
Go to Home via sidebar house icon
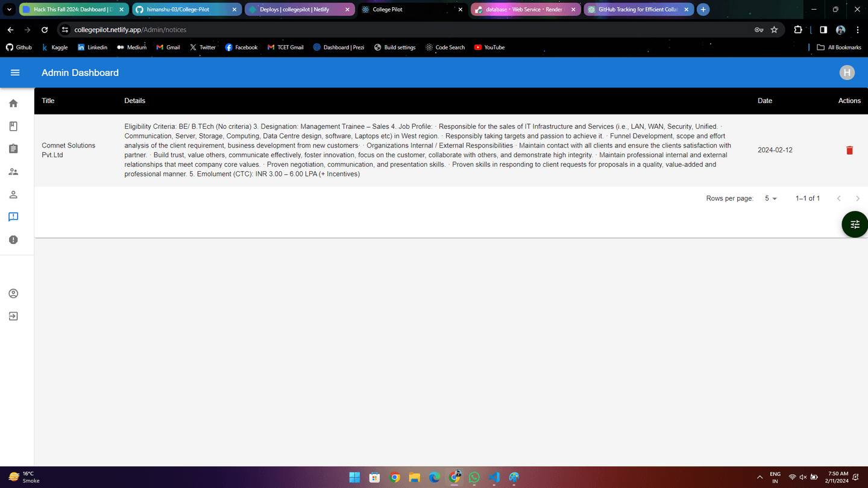point(13,104)
